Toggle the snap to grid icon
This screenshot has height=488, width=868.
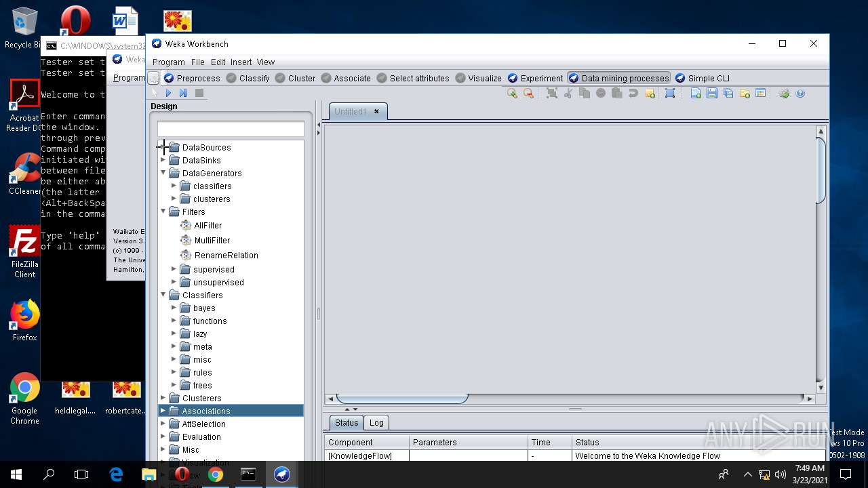[670, 94]
